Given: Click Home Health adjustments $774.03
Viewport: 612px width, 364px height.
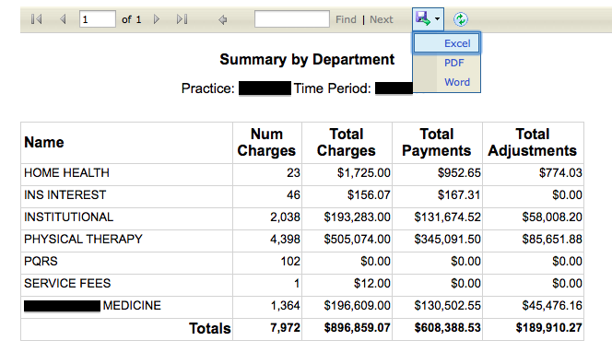Looking at the screenshot, I should [560, 173].
